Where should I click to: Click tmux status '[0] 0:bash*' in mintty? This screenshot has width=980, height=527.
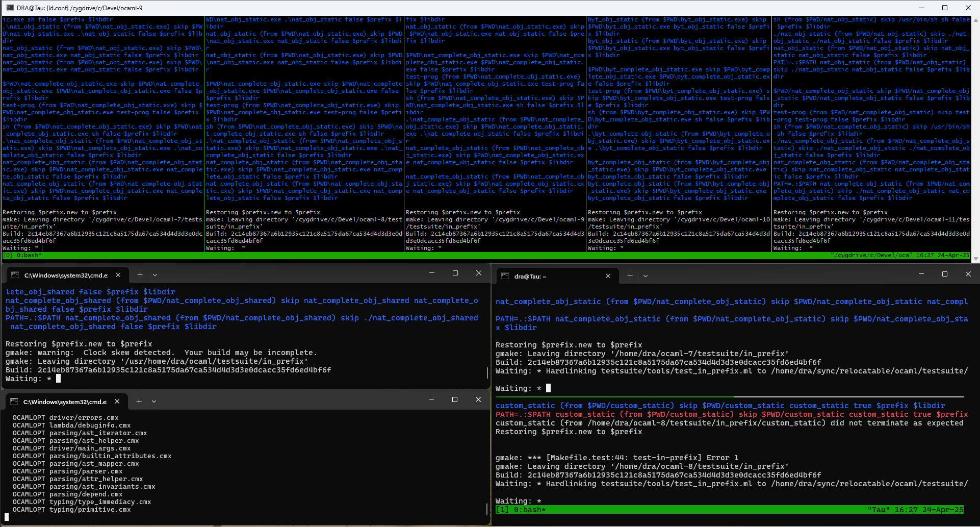click(22, 255)
